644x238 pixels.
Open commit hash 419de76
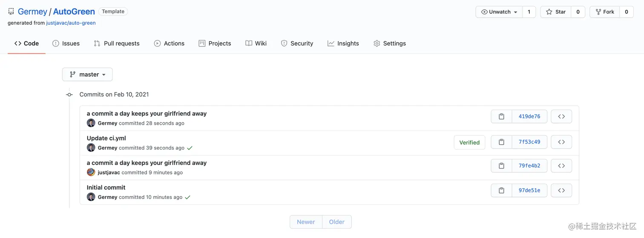(529, 117)
